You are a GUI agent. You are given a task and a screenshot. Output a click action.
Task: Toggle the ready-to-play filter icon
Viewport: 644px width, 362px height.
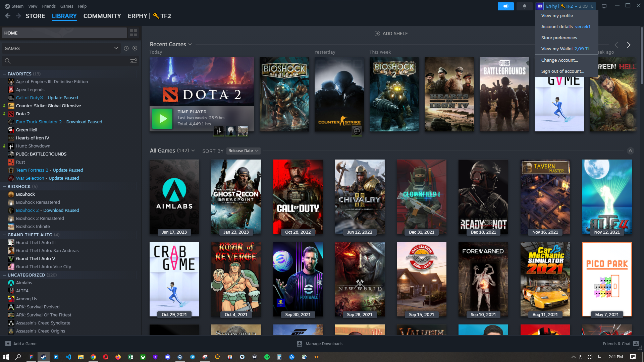[x=135, y=48]
